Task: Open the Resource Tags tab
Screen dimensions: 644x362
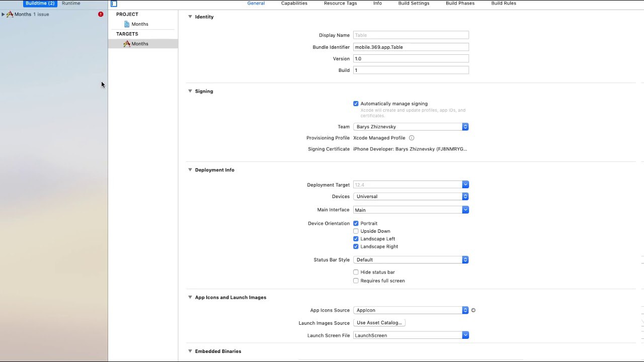Action: (x=341, y=3)
